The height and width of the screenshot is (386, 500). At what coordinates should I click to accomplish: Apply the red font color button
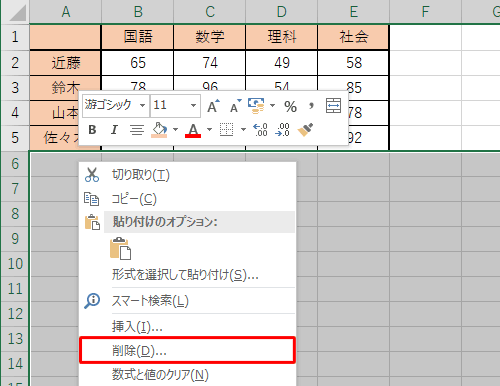193,130
